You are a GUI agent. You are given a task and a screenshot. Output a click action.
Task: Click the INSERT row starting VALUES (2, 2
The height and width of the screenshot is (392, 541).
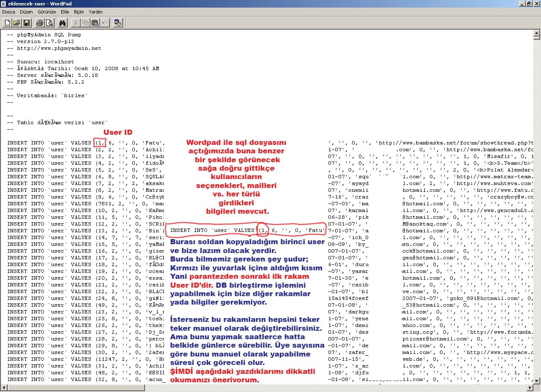coord(86,150)
